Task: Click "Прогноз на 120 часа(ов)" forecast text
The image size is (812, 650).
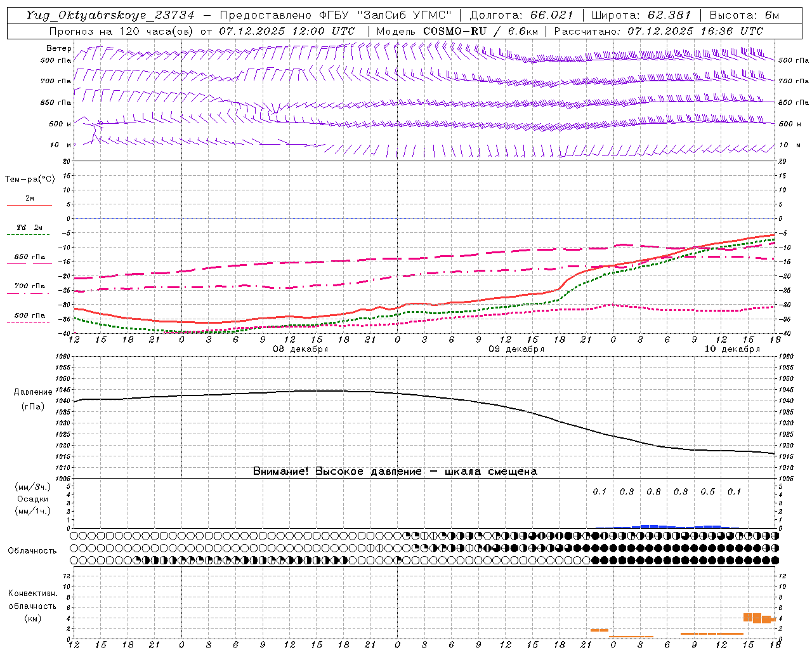Action: [x=122, y=31]
